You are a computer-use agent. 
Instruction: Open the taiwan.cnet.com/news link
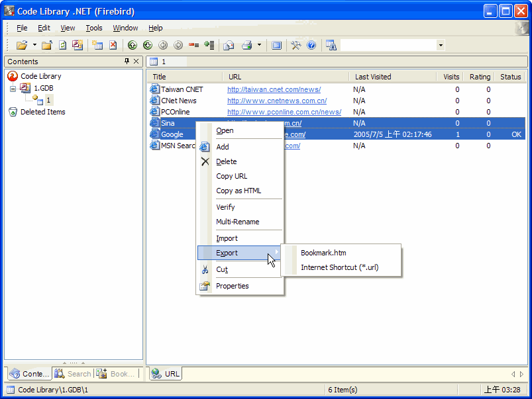pos(274,89)
